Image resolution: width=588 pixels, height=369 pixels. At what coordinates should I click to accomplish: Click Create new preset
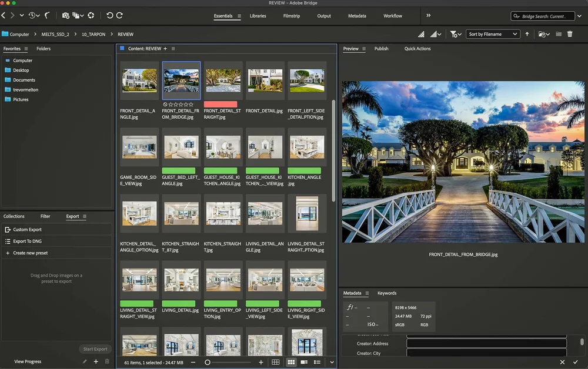(x=30, y=253)
